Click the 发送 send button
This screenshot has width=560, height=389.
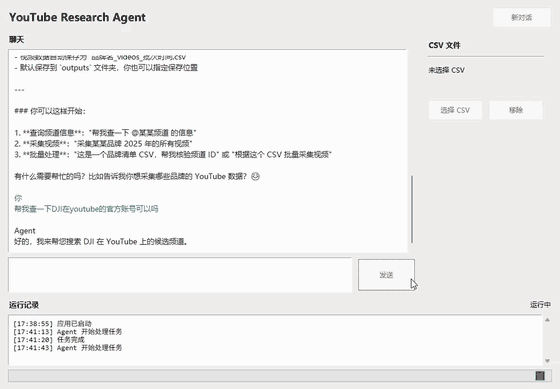386,275
